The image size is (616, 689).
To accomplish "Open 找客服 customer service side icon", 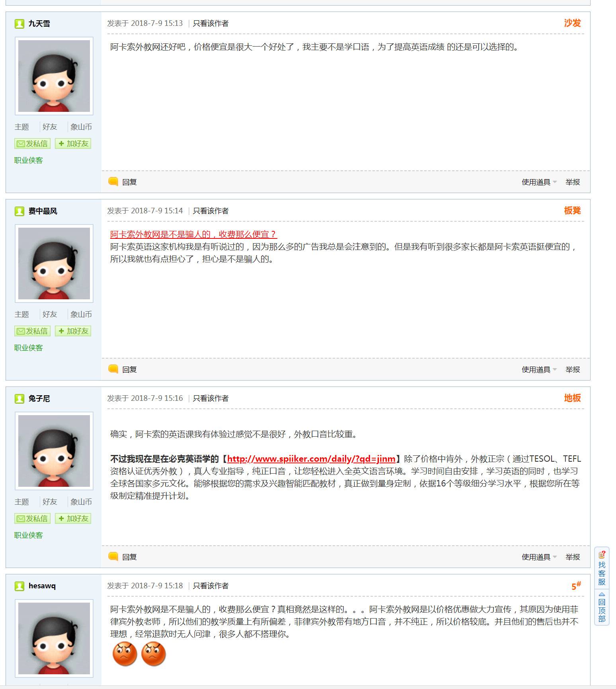I will 602,568.
